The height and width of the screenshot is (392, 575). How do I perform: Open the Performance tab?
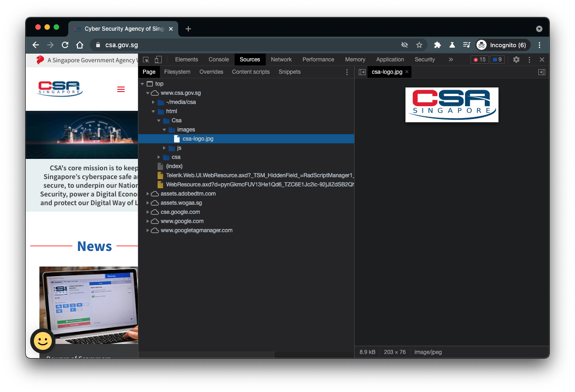pyautogui.click(x=318, y=60)
